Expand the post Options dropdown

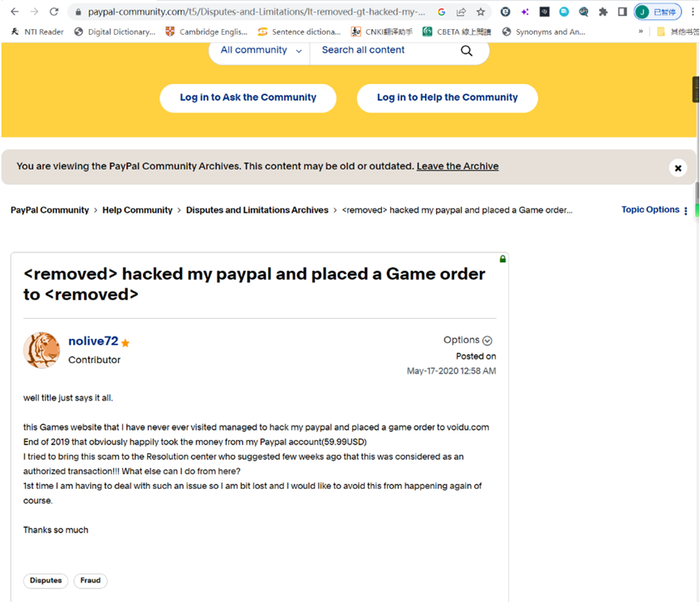point(468,340)
